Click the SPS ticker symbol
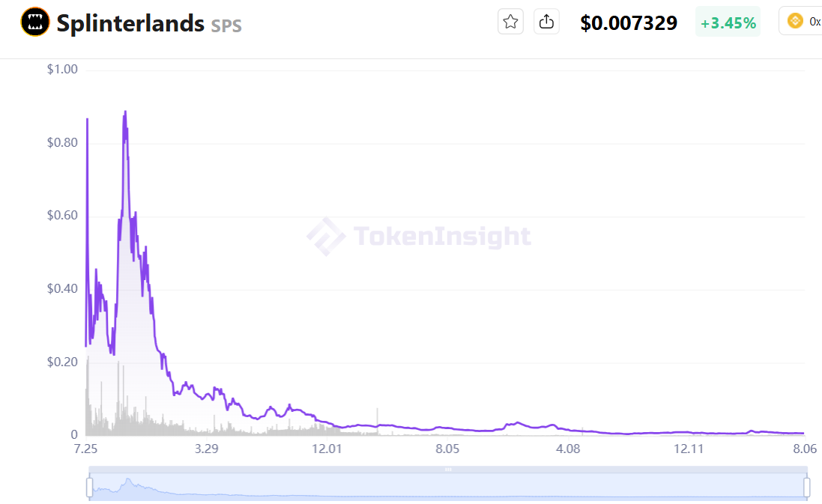The image size is (822, 504). coord(226,25)
